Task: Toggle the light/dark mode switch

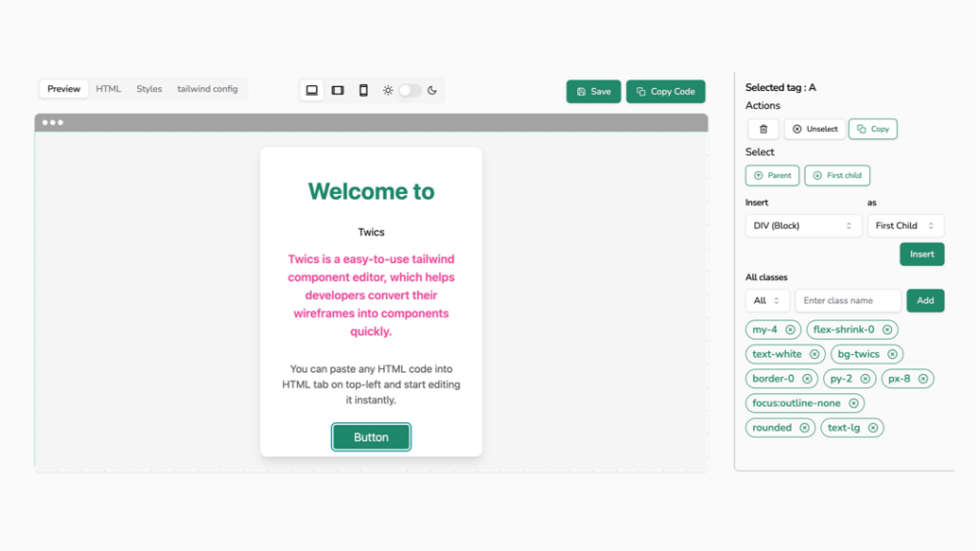Action: (x=410, y=90)
